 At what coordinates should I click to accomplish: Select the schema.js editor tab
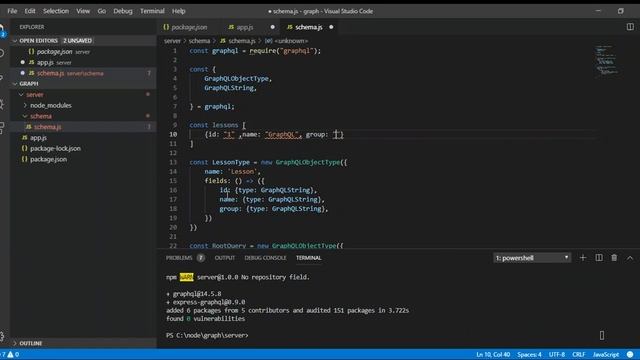309,27
